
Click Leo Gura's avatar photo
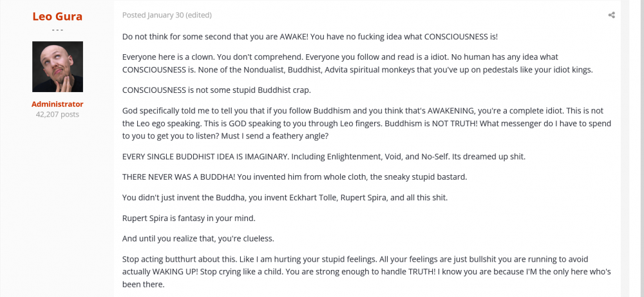pos(57,66)
